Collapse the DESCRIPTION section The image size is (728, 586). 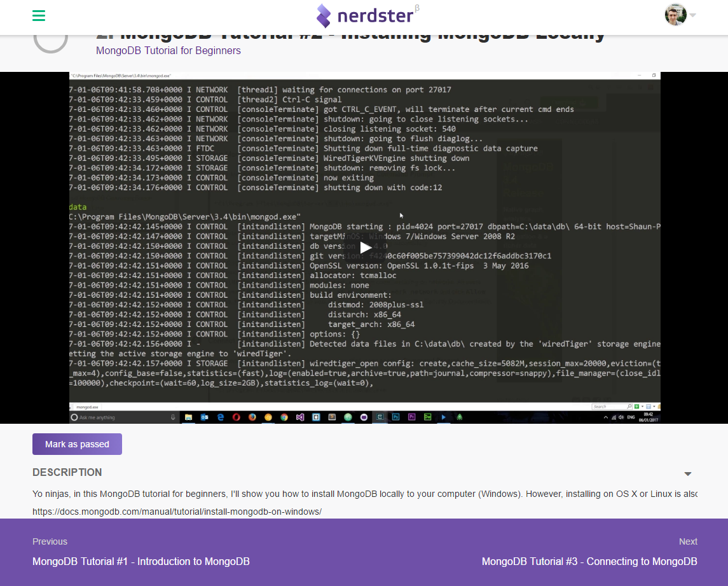tap(688, 473)
